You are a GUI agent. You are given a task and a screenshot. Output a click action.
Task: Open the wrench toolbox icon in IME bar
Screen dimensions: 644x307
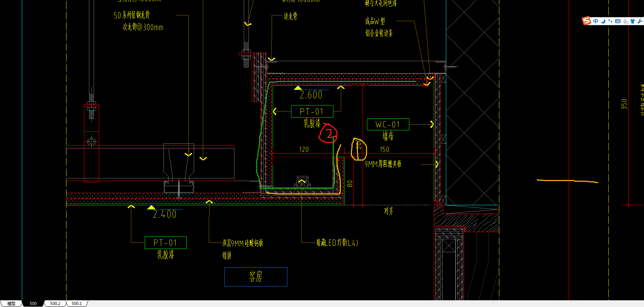640,21
